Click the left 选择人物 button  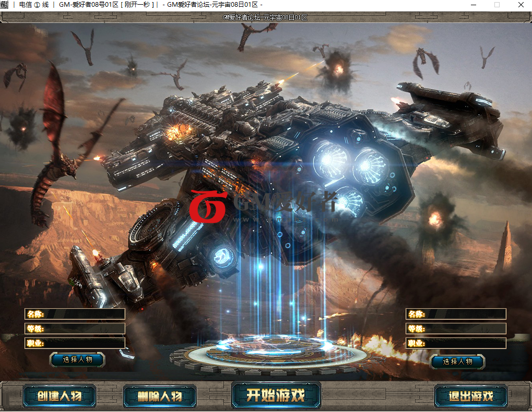pos(77,359)
